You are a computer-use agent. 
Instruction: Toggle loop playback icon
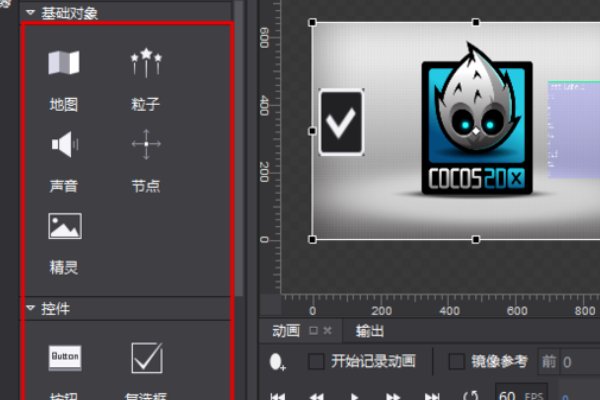pos(471,395)
